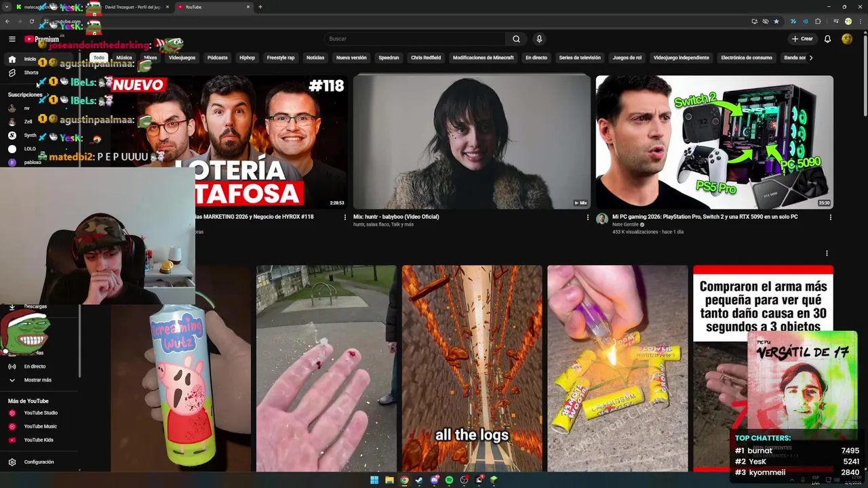
Task: Open the Chrome extensions puzzle icon
Action: 818,21
